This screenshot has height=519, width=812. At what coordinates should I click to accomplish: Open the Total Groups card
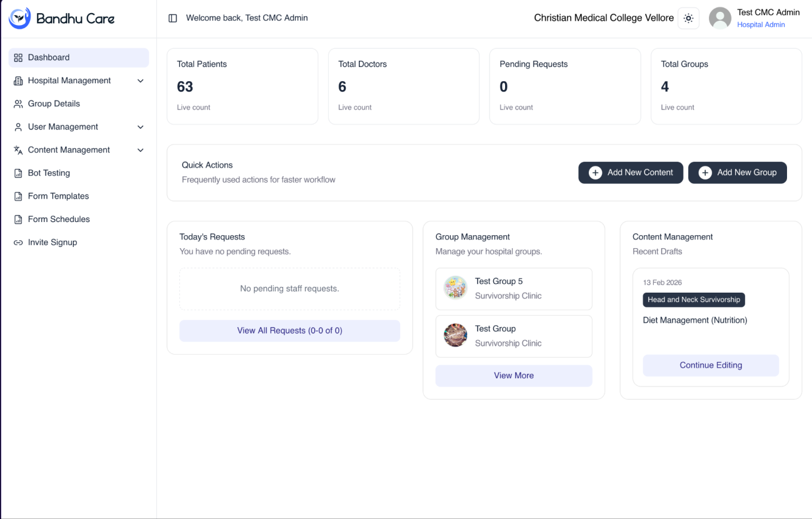click(726, 86)
